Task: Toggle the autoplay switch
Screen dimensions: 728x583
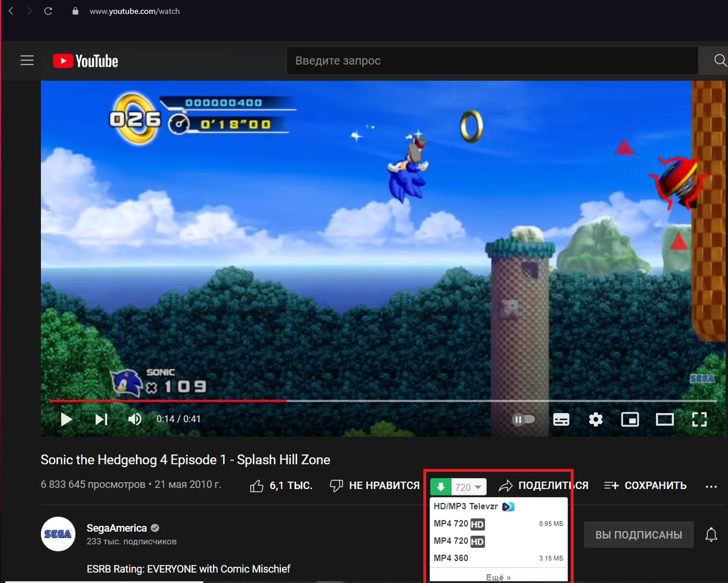Action: [524, 419]
